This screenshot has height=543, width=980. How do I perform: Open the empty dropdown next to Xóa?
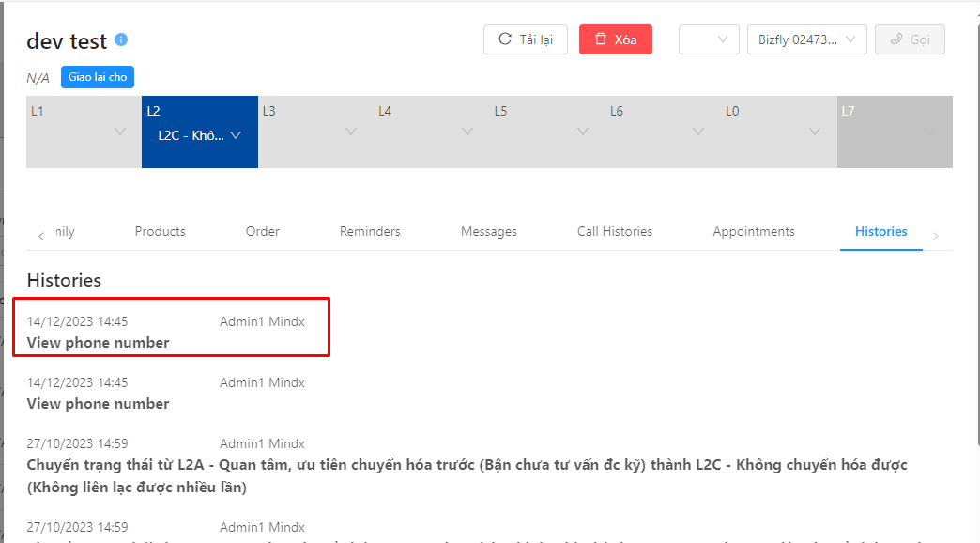click(x=710, y=39)
